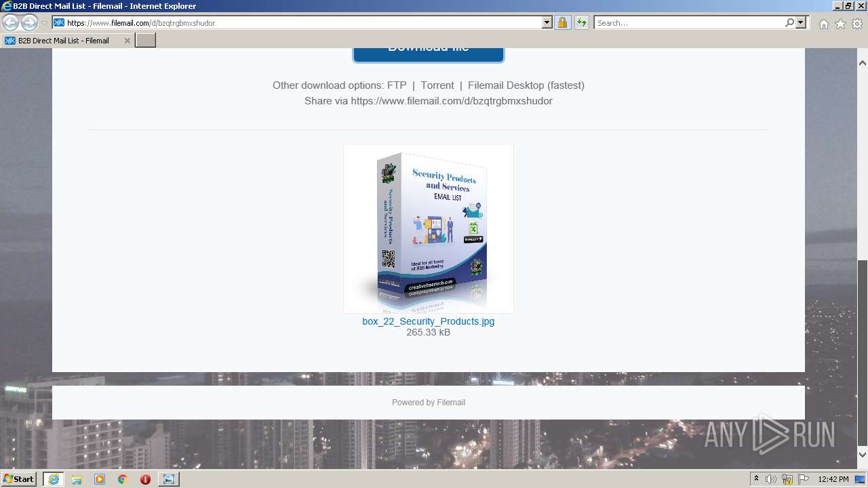Open Favorites star icon
868x488 pixels.
pyautogui.click(x=840, y=24)
